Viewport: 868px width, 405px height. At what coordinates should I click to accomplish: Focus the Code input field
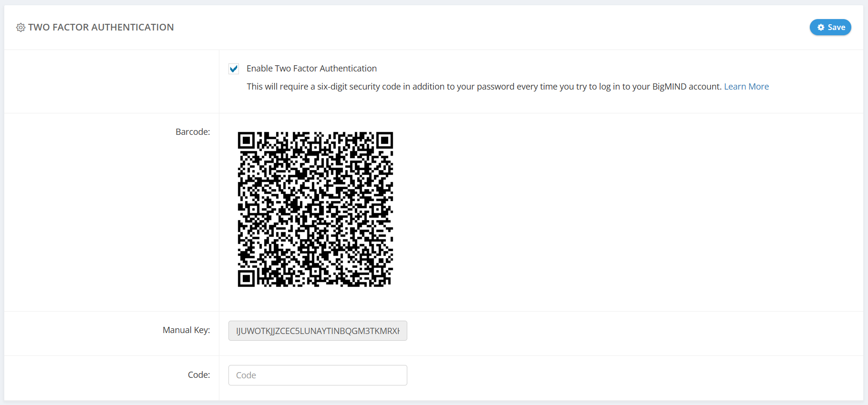coord(318,375)
